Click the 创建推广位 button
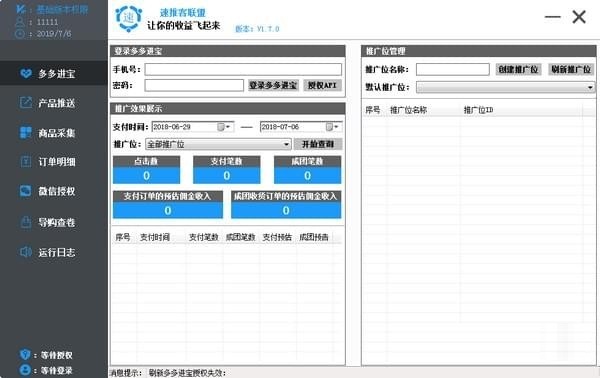Screen dimensions: 600x378 (x=518, y=69)
